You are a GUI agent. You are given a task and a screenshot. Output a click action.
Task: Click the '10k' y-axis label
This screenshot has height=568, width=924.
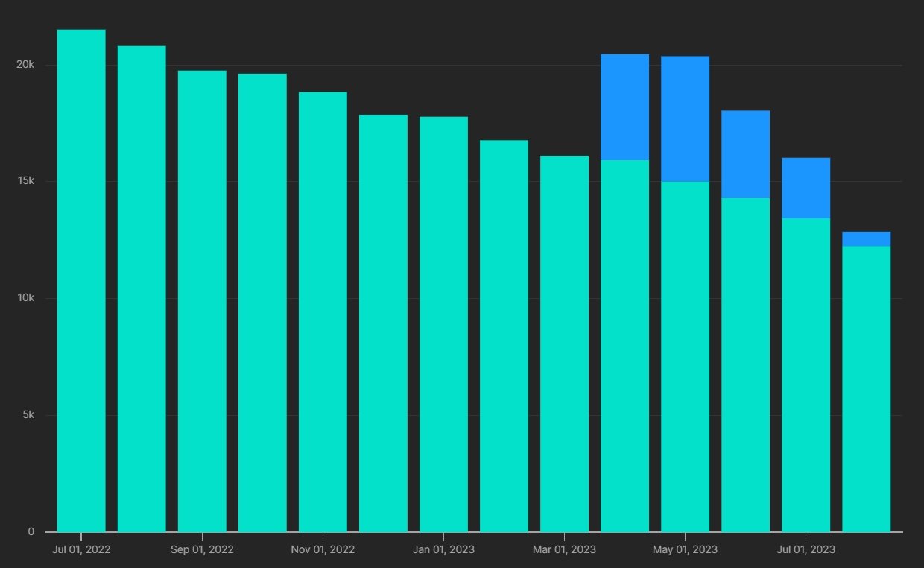26,298
